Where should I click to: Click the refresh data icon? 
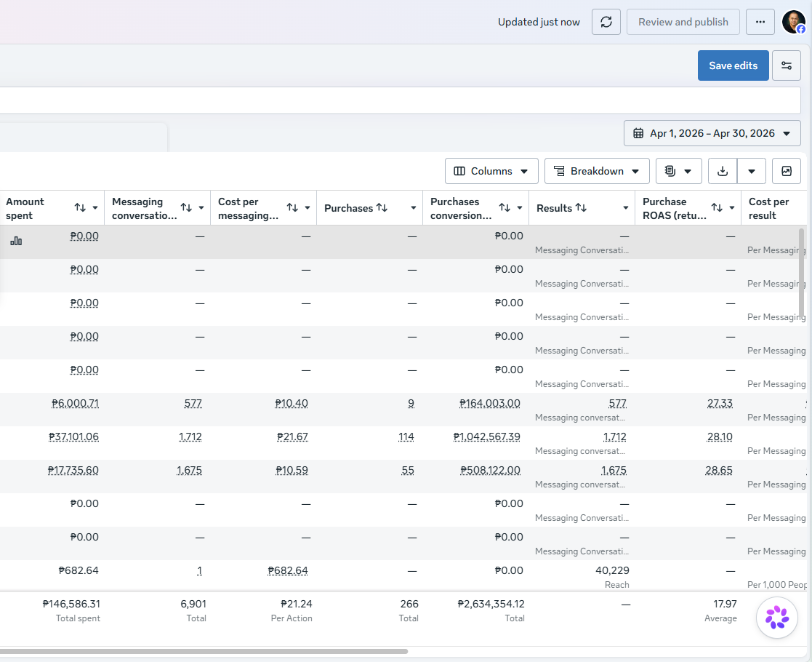(606, 22)
